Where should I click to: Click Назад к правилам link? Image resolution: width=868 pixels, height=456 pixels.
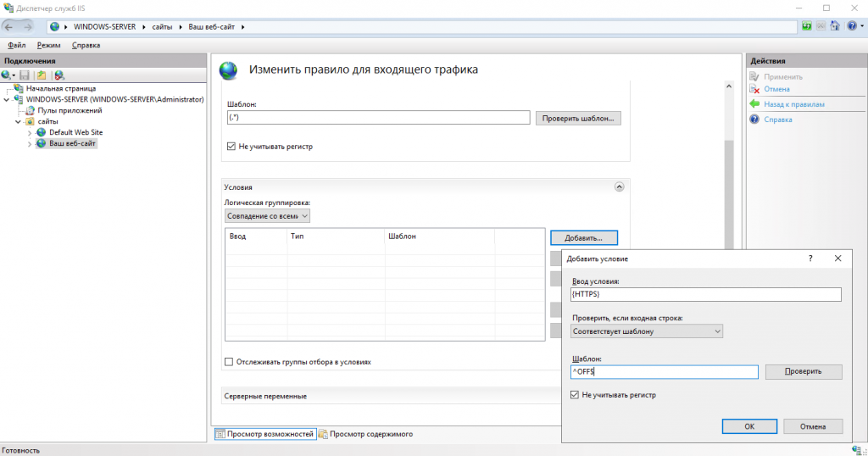point(793,104)
